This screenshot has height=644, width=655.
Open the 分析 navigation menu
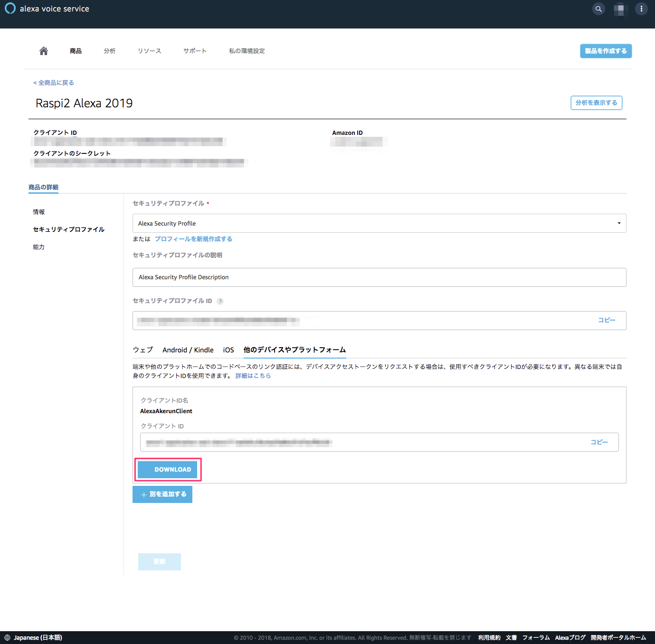point(110,51)
